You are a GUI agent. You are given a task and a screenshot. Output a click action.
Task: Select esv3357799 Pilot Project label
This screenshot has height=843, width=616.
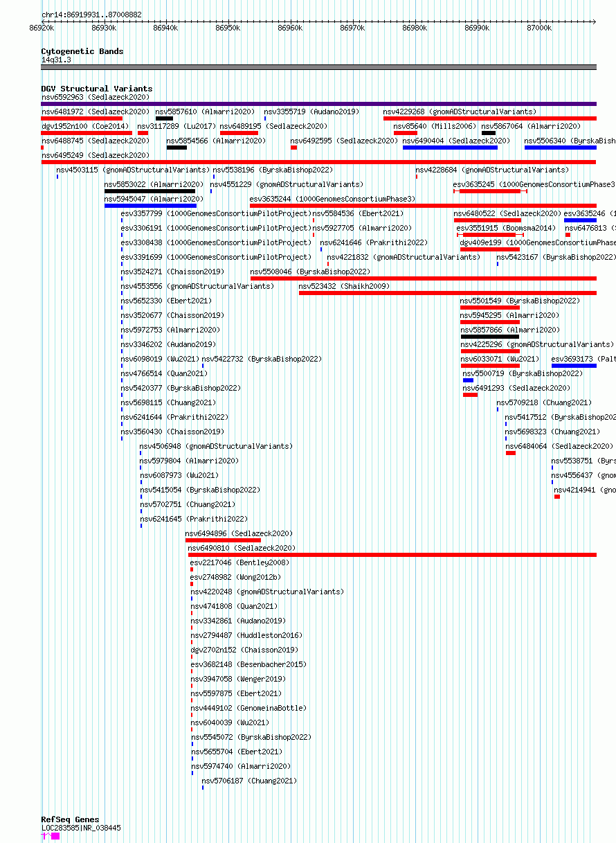coord(216,213)
